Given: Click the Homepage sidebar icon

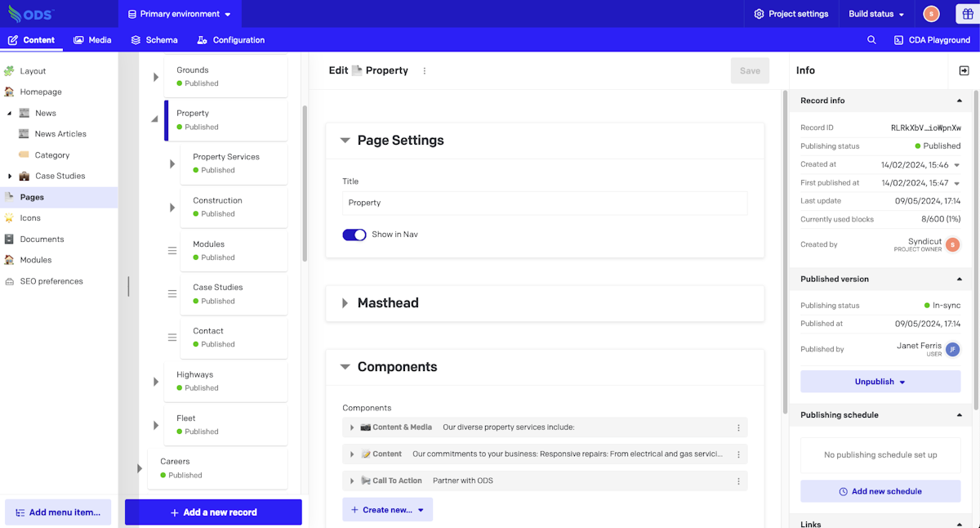Looking at the screenshot, I should pyautogui.click(x=9, y=92).
